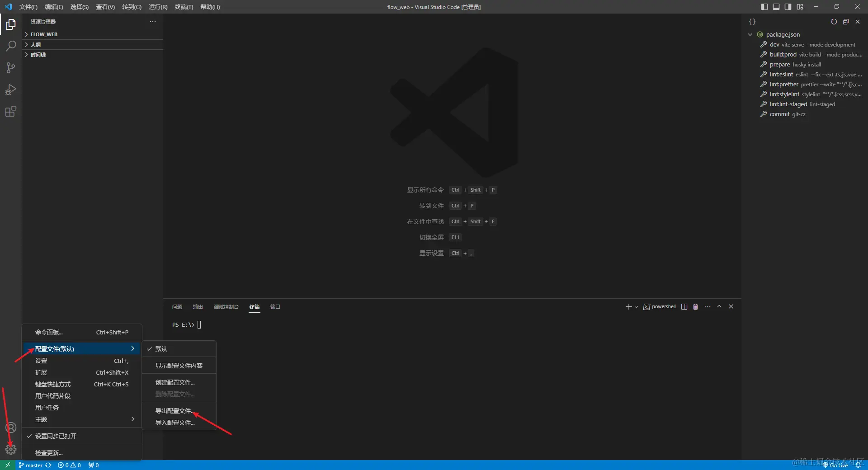The width and height of the screenshot is (868, 470).
Task: Click the Manage gear icon
Action: 11,449
